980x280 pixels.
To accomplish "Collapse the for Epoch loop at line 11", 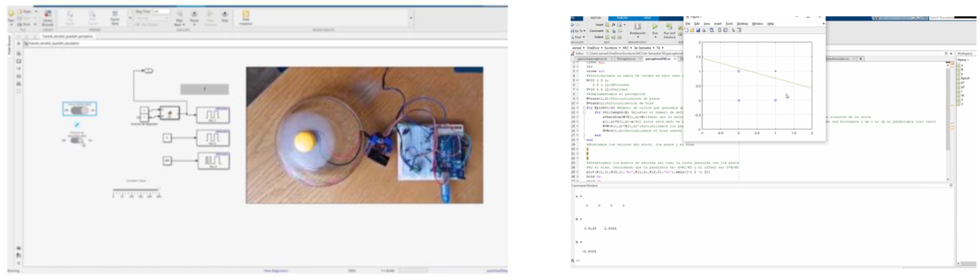I will (x=584, y=108).
